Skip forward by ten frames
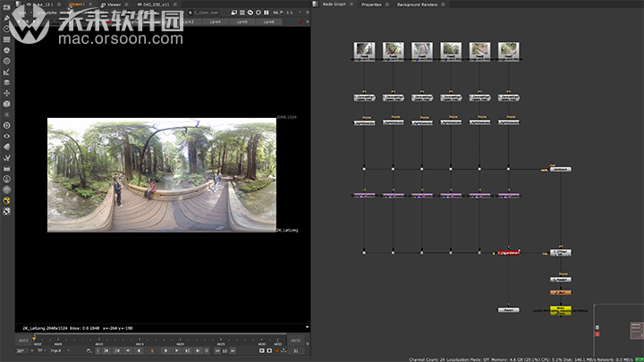This screenshot has width=644, height=362. (x=233, y=351)
